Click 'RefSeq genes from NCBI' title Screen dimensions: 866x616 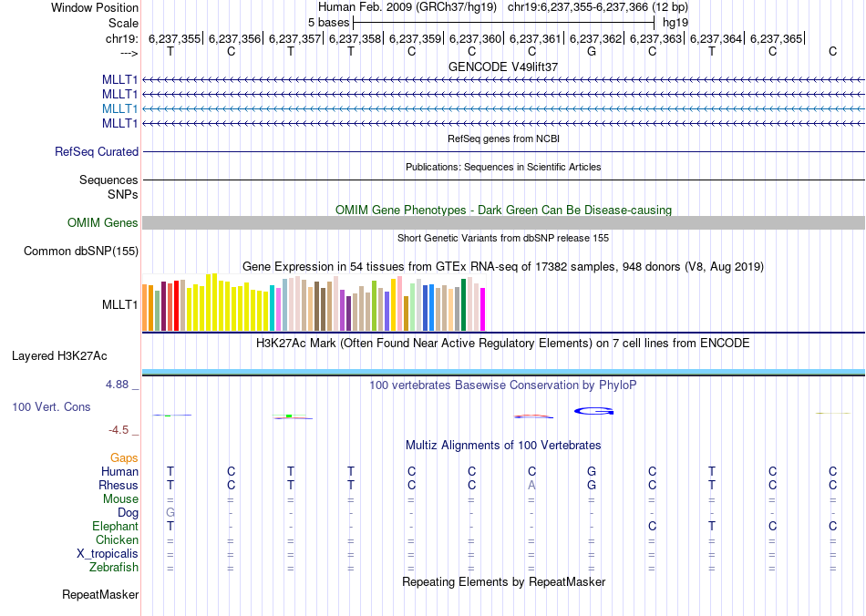tap(504, 139)
